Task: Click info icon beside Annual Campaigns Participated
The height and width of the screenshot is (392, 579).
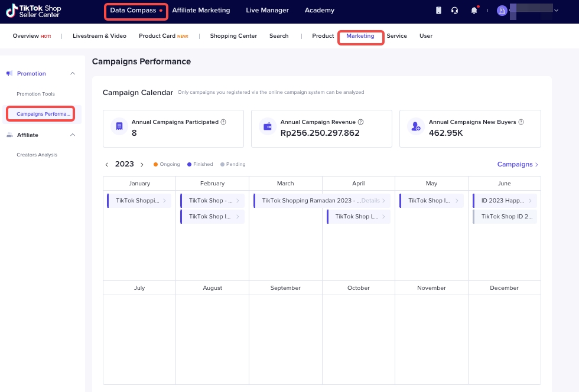Action: (223, 122)
